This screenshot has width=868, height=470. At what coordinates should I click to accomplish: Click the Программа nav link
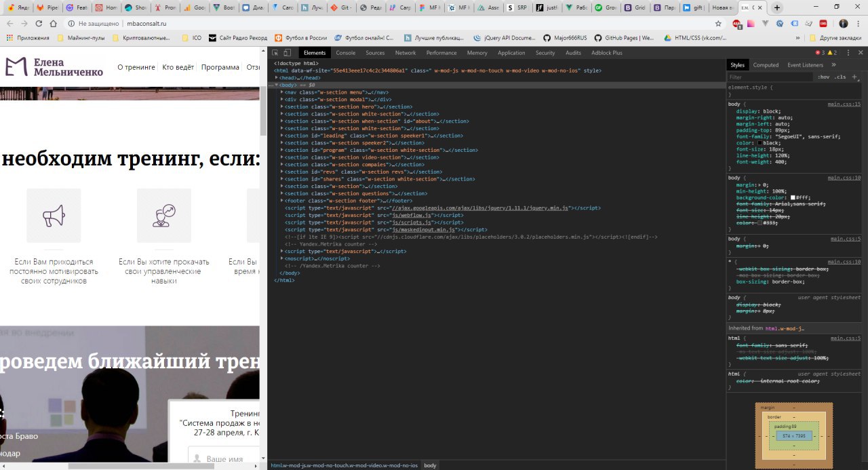tap(220, 68)
